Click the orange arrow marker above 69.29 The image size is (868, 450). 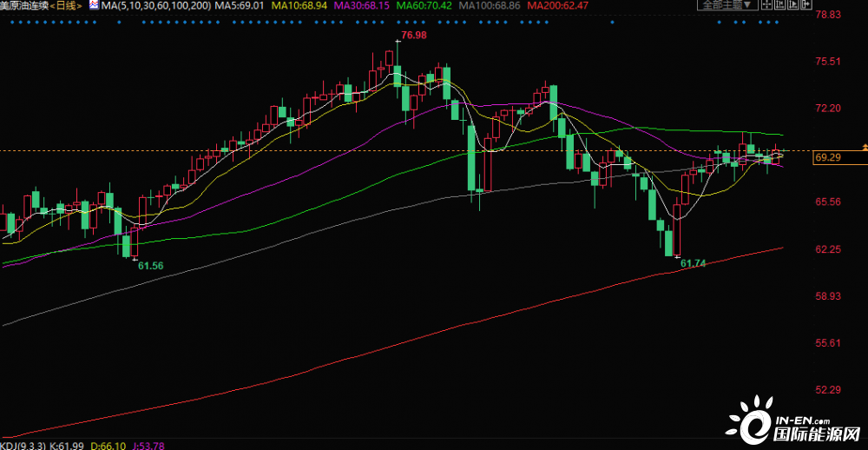click(865, 147)
